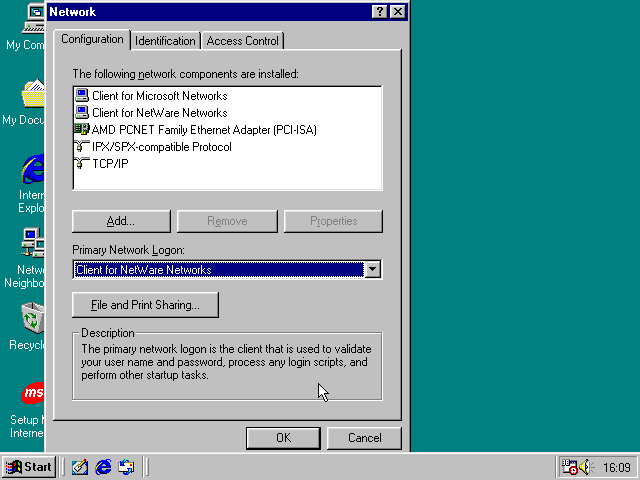This screenshot has width=640, height=480.
Task: Select the Internet Explorer desktop icon
Action: pos(33,169)
